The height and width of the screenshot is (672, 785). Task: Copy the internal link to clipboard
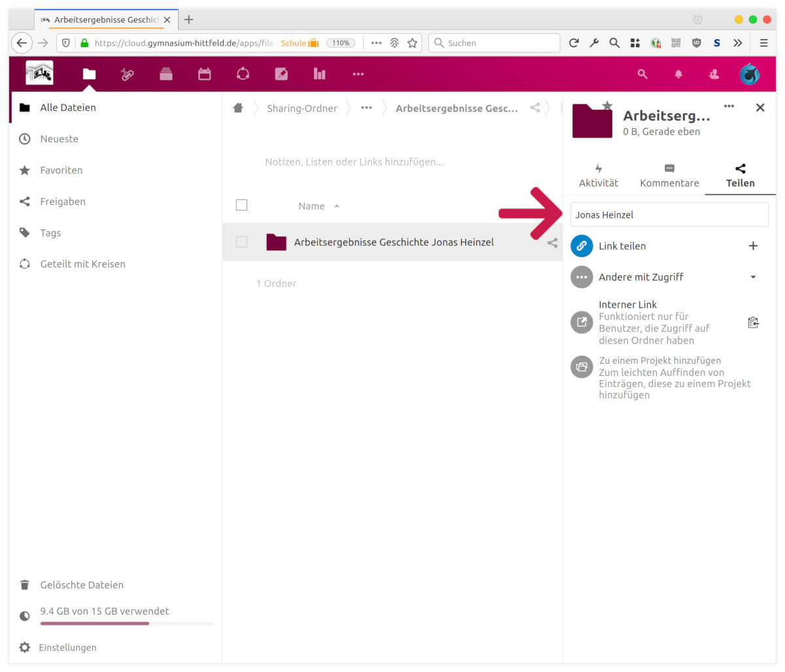click(753, 322)
